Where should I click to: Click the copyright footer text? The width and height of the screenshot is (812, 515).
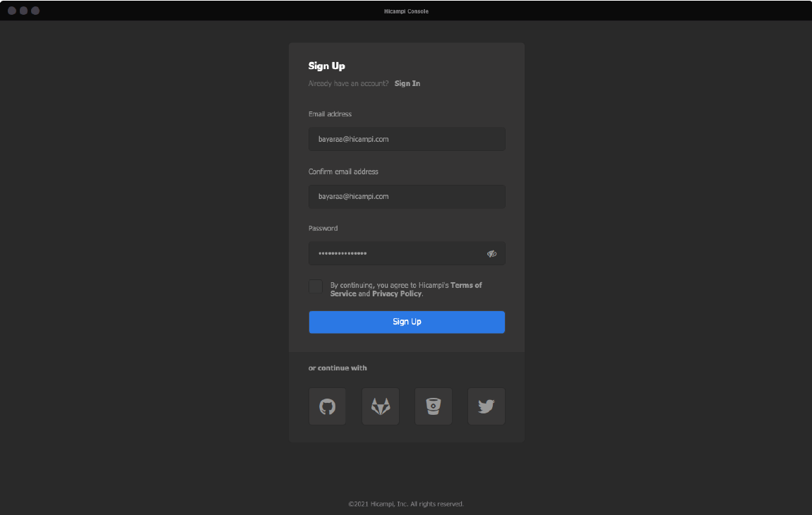point(406,504)
